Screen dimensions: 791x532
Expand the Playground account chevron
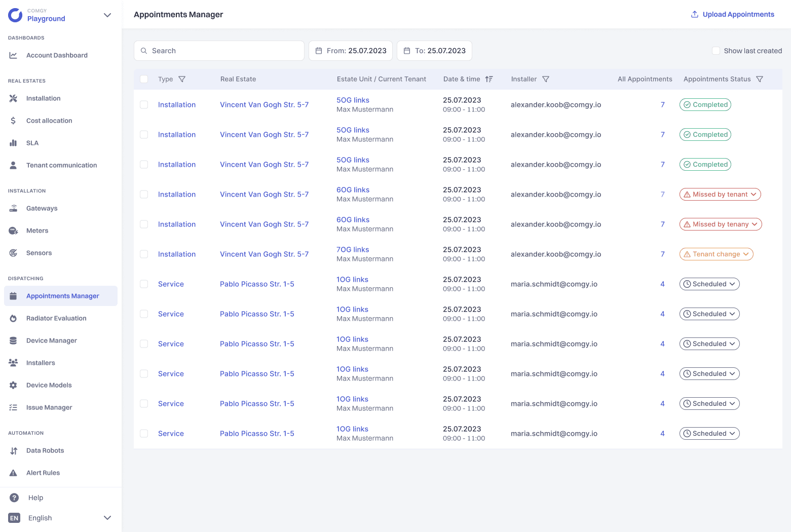(107, 15)
